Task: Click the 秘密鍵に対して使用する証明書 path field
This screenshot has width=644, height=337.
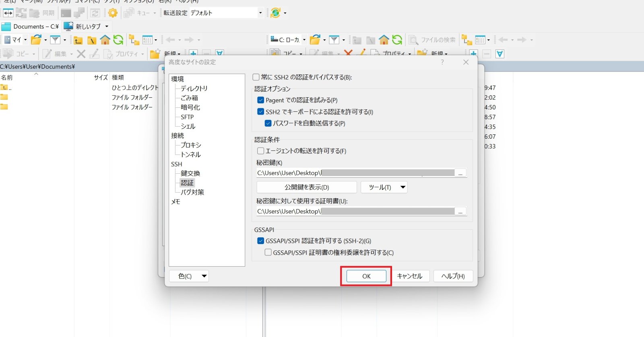Action: pos(356,211)
